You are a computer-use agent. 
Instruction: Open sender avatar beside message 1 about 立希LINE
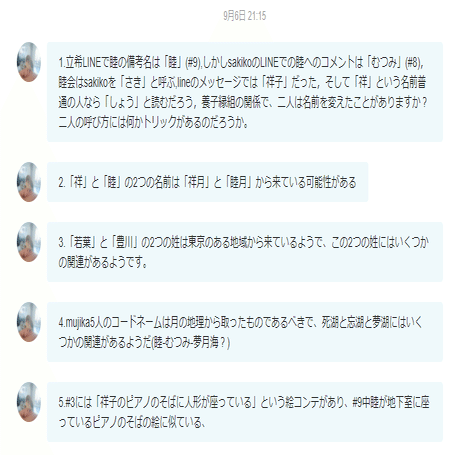coord(29,62)
